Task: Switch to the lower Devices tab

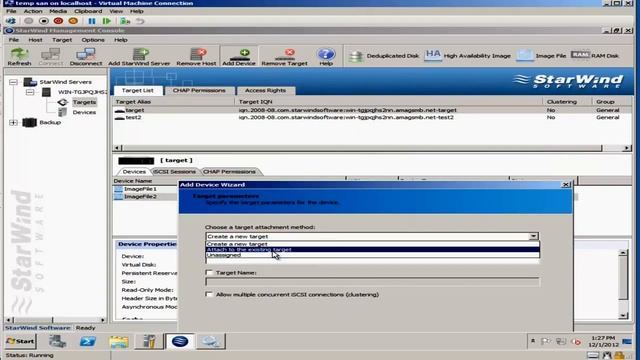Action: coord(134,171)
